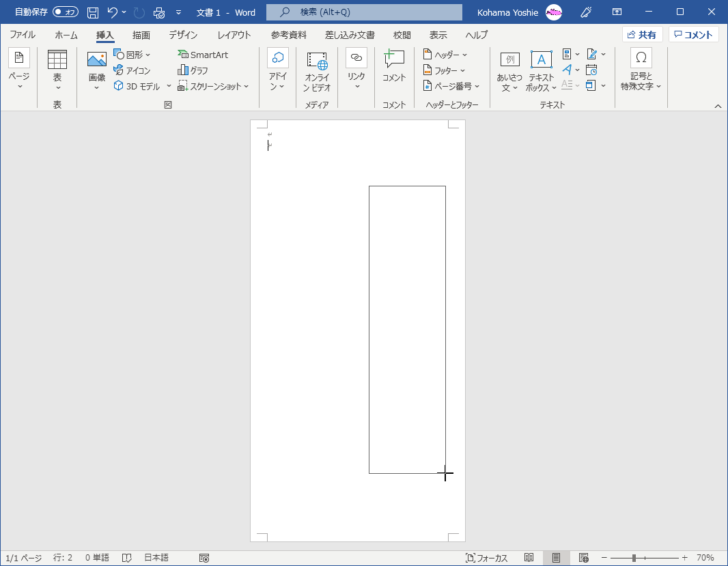The image size is (728, 566).
Task: Insert date and time icon
Action: [x=591, y=70]
